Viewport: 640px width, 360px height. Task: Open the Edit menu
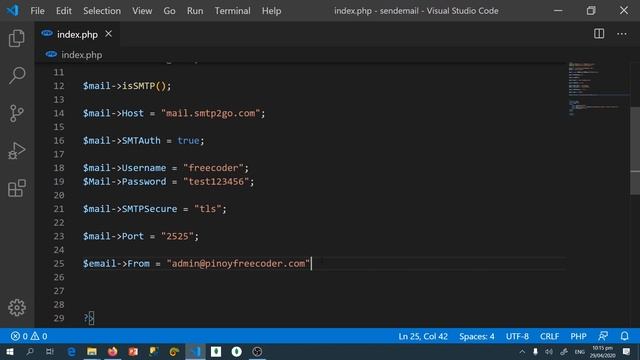pos(64,11)
